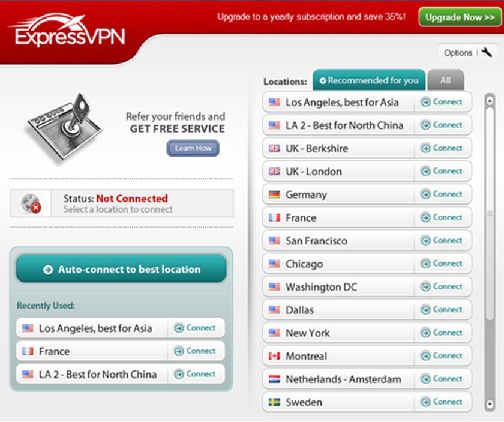The width and height of the screenshot is (504, 422).
Task: Click France flag in Recently Used
Action: click(x=28, y=351)
